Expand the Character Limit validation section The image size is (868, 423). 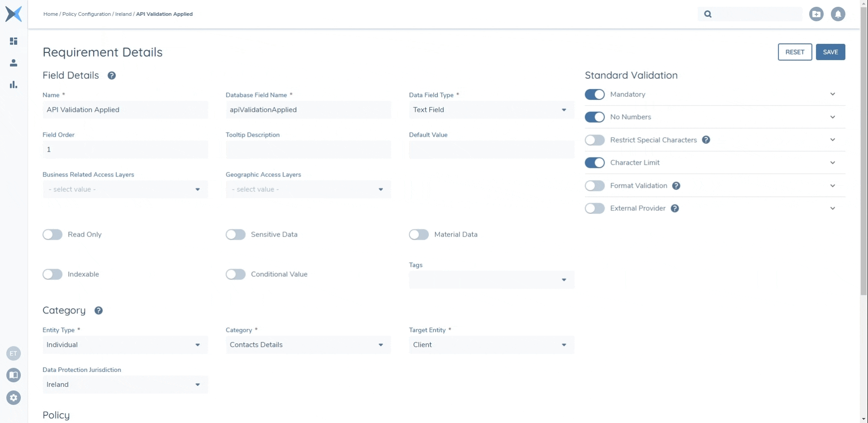click(x=833, y=162)
